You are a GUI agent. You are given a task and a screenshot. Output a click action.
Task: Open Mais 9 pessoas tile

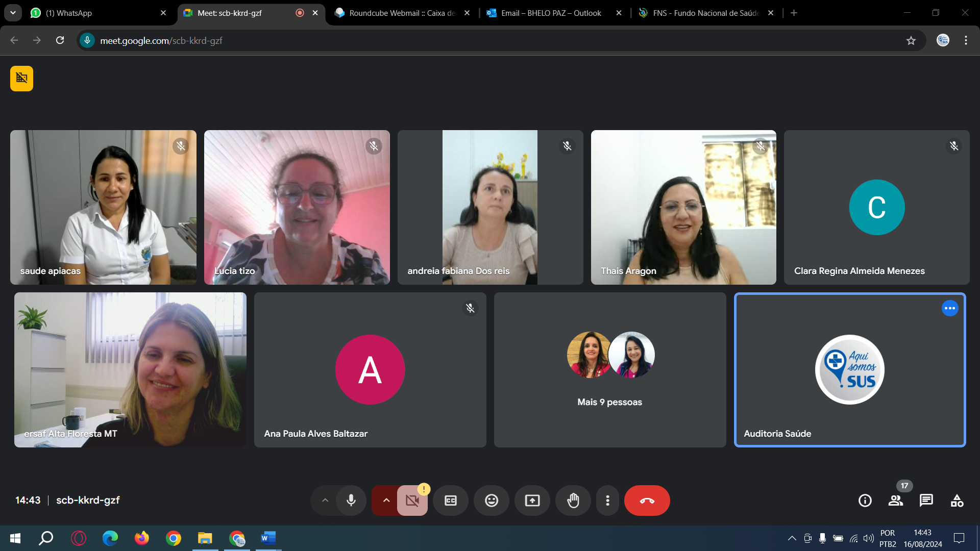[x=610, y=370]
